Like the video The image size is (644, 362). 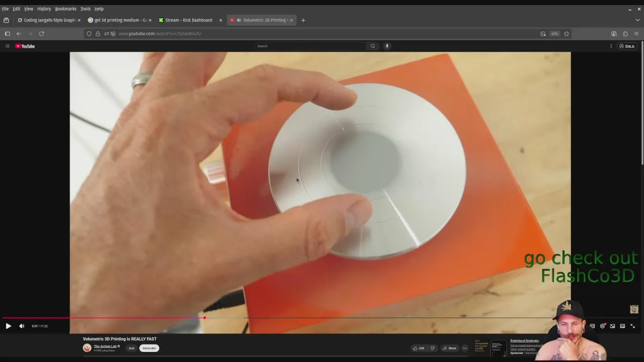(x=419, y=348)
